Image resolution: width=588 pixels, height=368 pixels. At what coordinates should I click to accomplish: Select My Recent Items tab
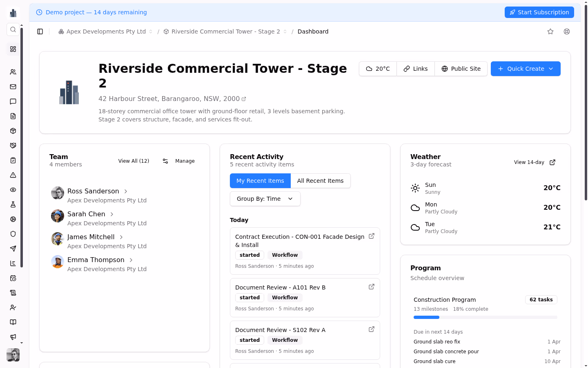pos(260,181)
